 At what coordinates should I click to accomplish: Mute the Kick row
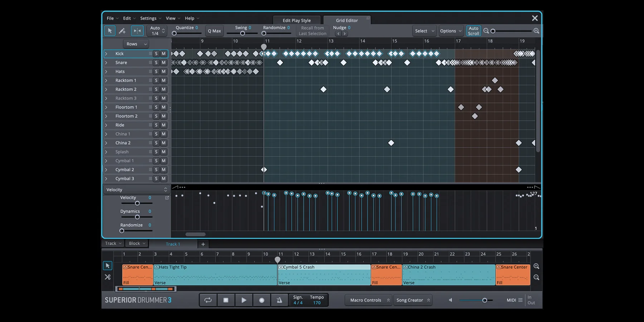tap(164, 54)
